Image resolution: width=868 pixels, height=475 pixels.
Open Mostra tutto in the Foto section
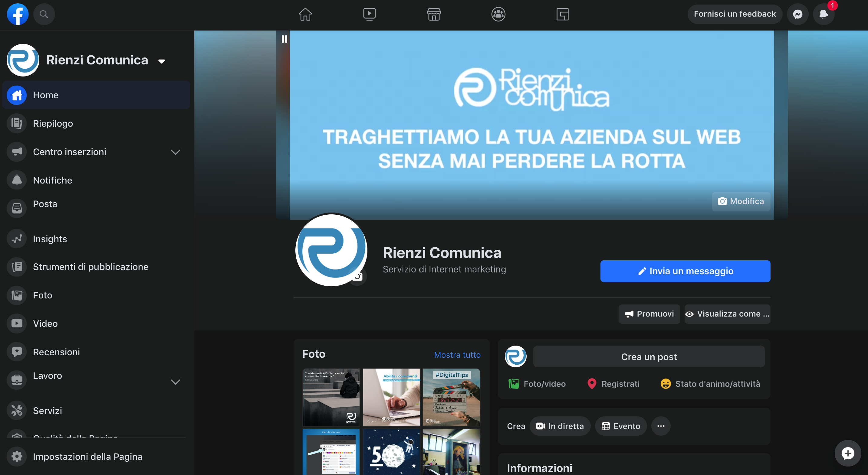[457, 354]
